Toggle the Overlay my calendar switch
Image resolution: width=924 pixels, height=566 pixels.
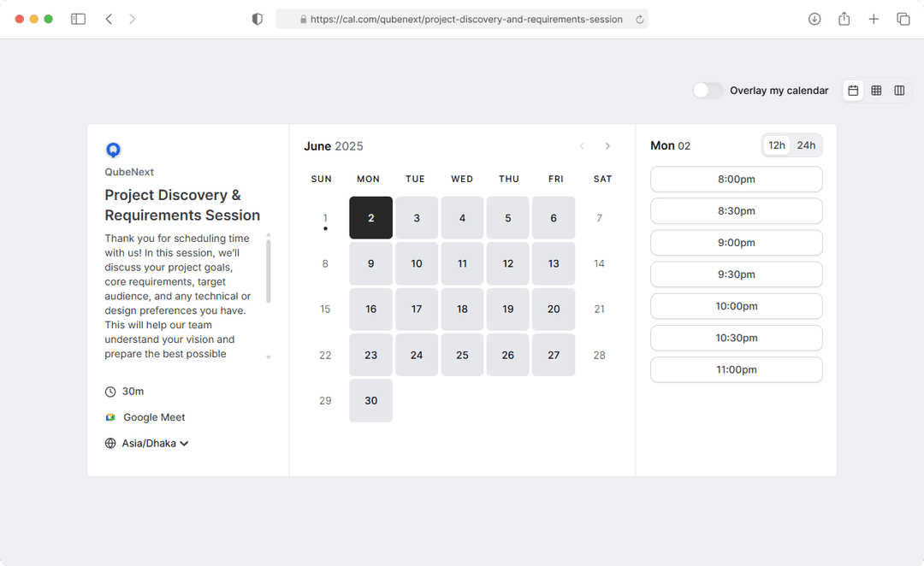708,91
